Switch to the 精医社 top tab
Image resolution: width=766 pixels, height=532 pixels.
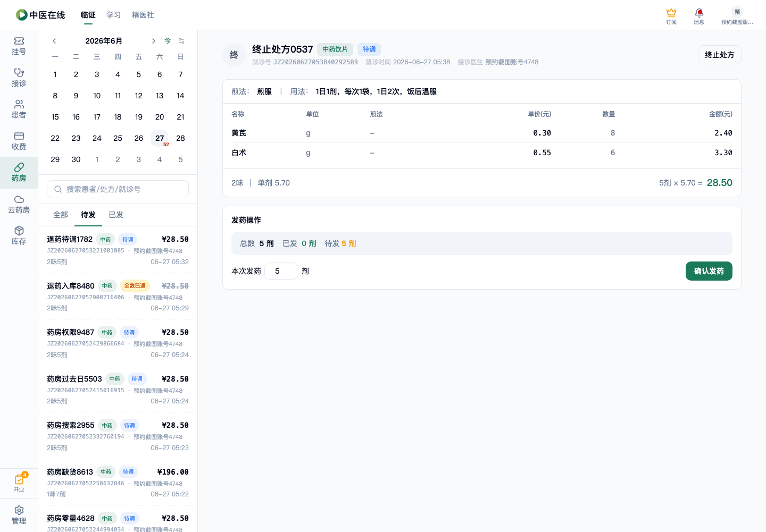pyautogui.click(x=143, y=15)
